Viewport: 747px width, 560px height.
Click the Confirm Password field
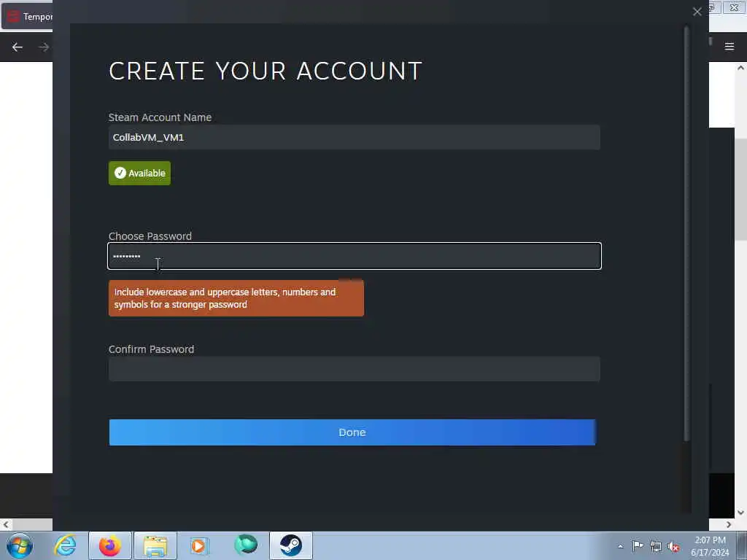(354, 369)
